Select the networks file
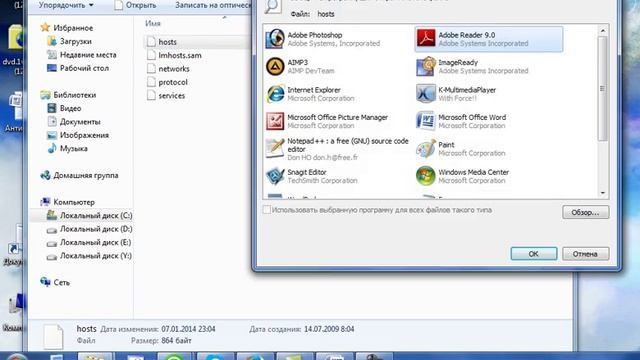 (x=168, y=69)
